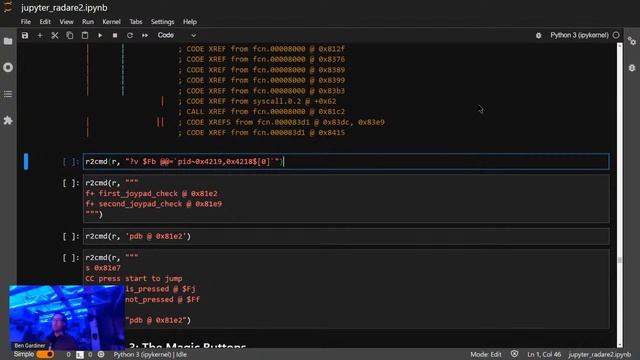Open the Settings menu
The image size is (640, 360).
click(162, 22)
